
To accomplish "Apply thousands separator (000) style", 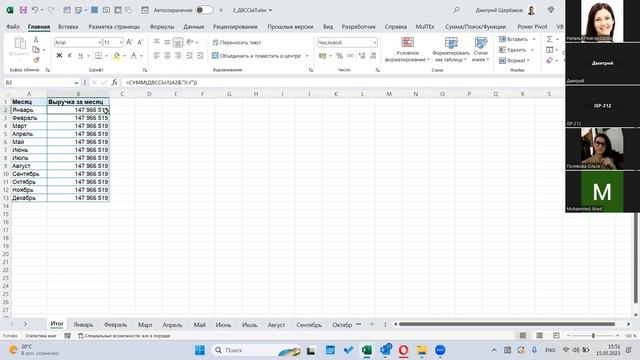I will coord(350,56).
